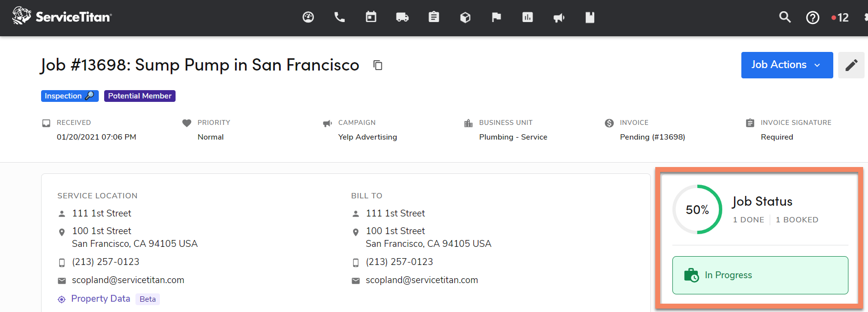Click the Inspection tag
This screenshot has width=868, height=312.
coord(69,96)
